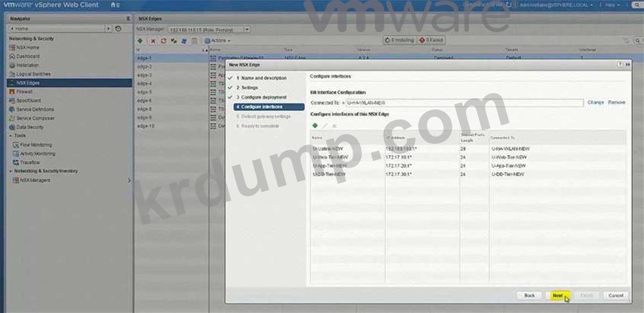Screen dimensions: 644x313
Task: Collapse the Tools section in Navigator
Action: (x=11, y=136)
